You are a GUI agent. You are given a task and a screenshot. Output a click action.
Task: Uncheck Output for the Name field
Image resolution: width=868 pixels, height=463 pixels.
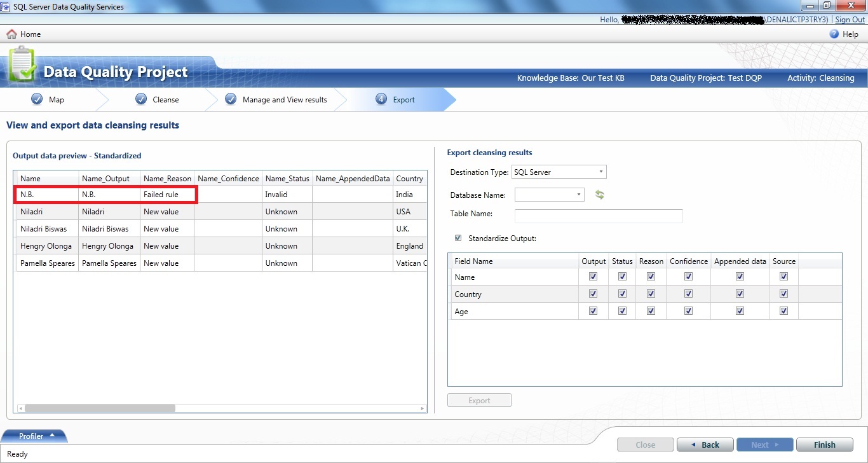coord(593,277)
